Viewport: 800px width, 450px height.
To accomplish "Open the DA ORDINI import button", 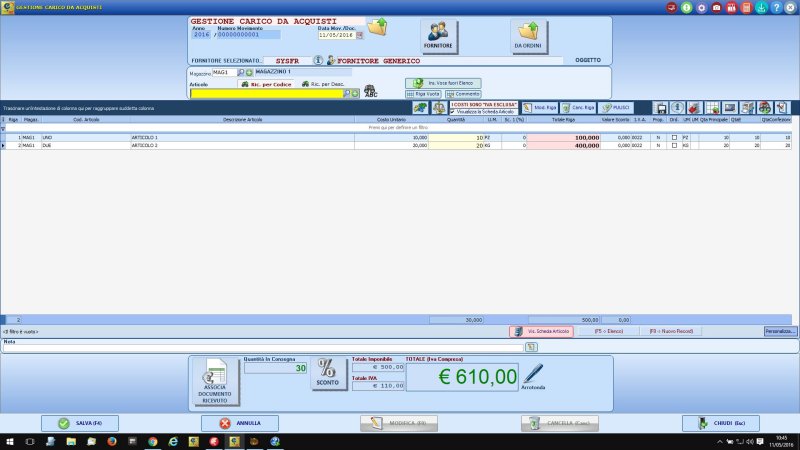I will pos(528,36).
